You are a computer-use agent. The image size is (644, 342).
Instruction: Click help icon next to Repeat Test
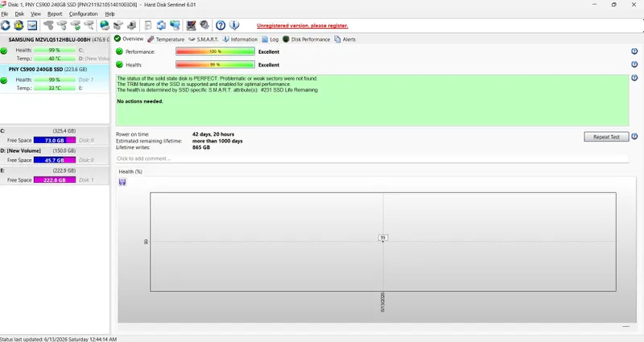pos(634,136)
